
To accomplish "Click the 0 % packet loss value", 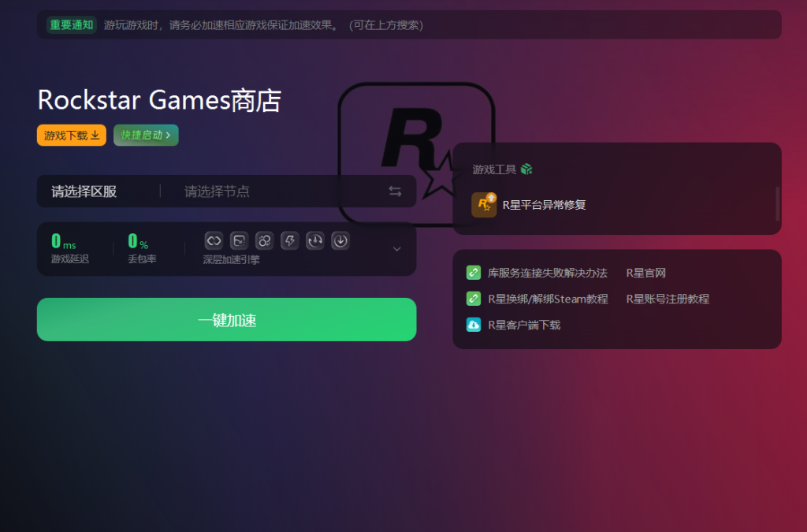I will click(138, 241).
